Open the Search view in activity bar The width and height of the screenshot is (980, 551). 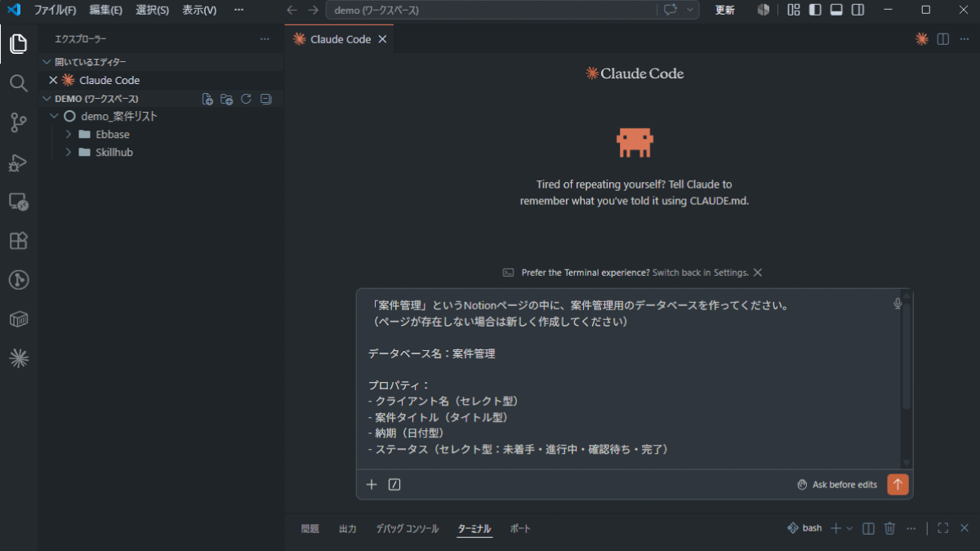18,83
